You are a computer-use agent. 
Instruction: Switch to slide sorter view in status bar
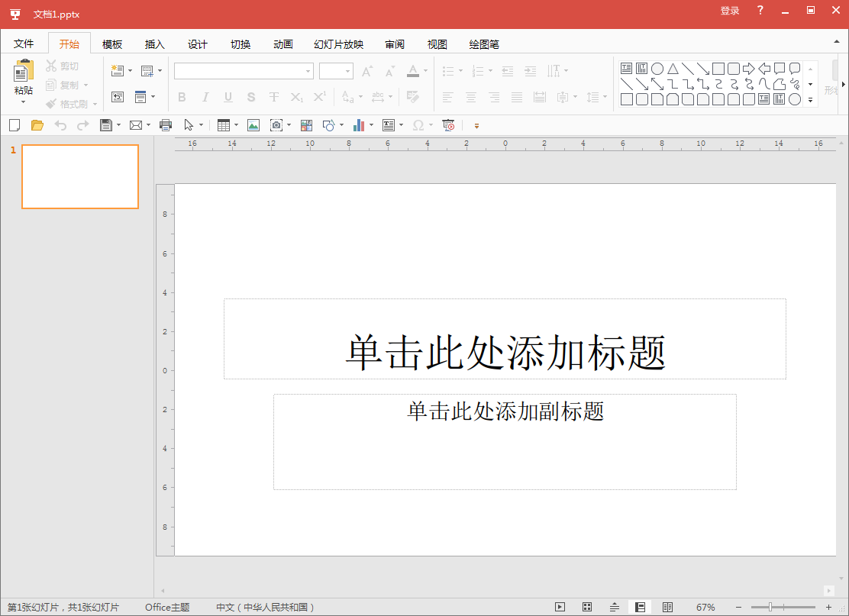pyautogui.click(x=587, y=607)
